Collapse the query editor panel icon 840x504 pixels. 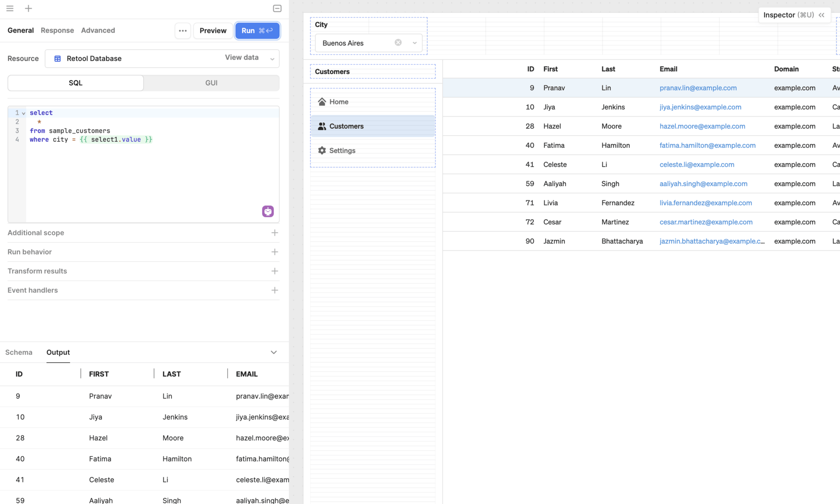[277, 8]
